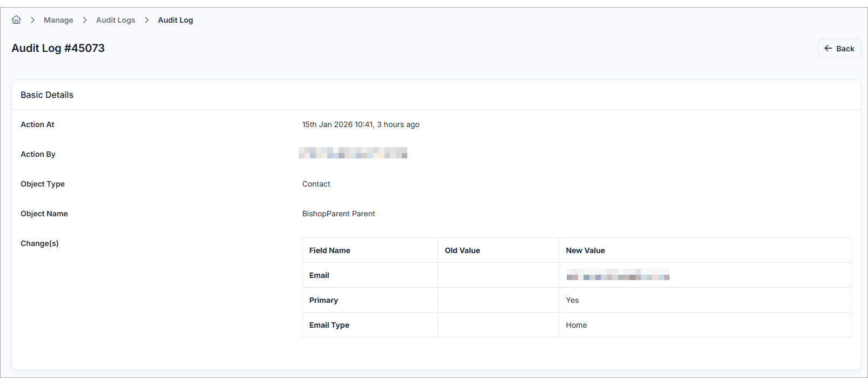Screen dimensions: 868x378
Task: Click the home icon in the breadcrumb
Action: [x=16, y=20]
